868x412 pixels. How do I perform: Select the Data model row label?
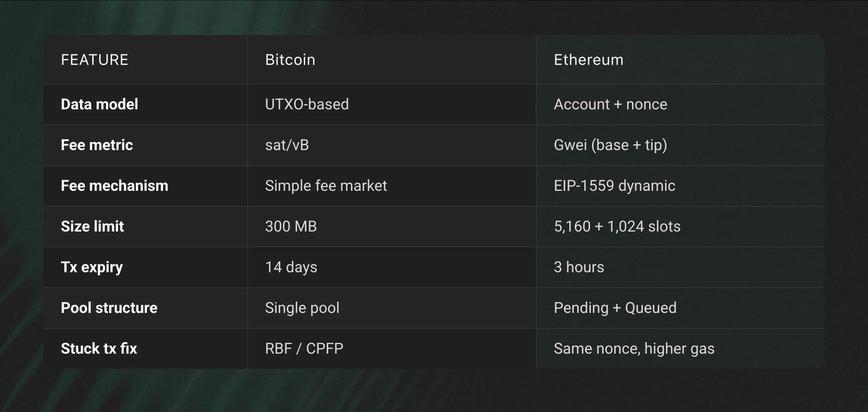99,104
